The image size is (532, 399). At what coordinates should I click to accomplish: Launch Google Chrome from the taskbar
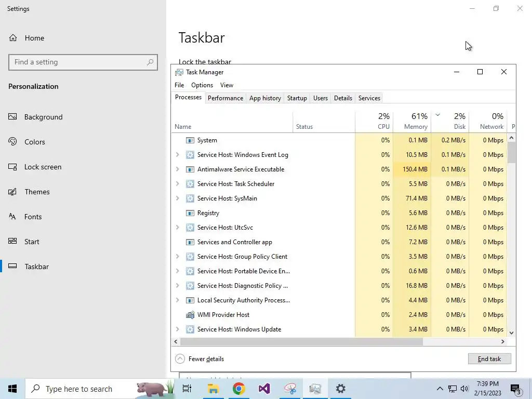[x=239, y=389]
